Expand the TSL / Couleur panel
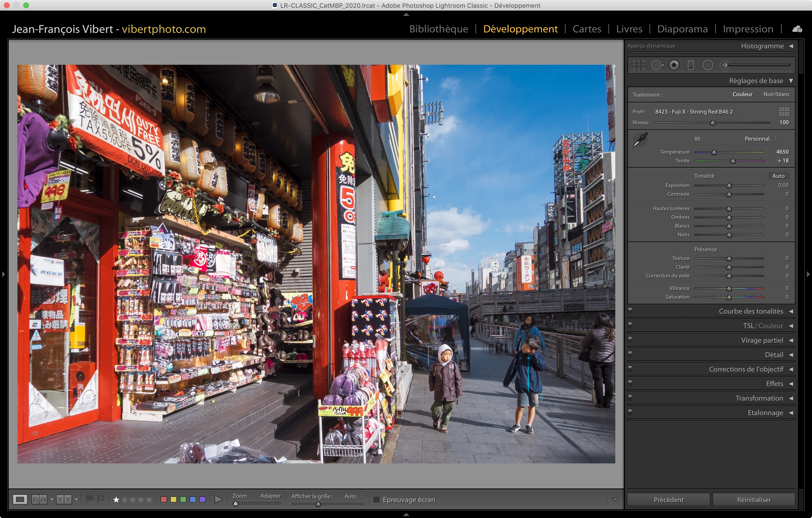This screenshot has width=812, height=518. (791, 326)
